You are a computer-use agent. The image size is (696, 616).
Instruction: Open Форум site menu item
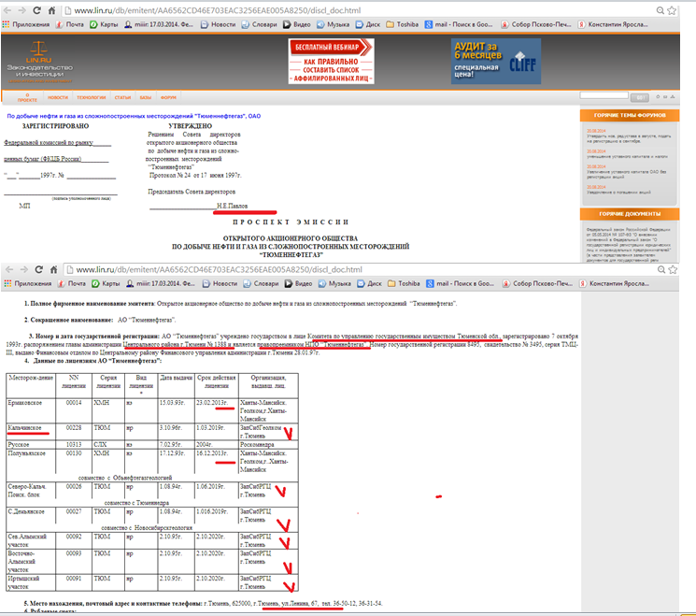tap(168, 98)
